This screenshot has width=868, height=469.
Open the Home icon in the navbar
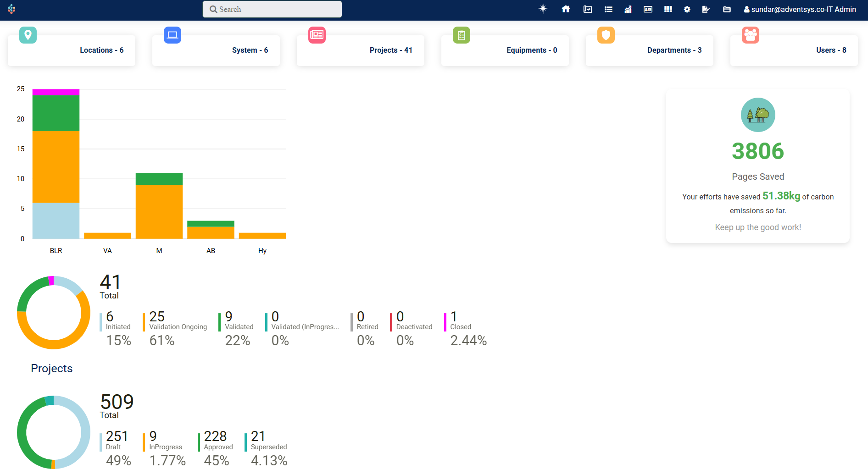[566, 9]
